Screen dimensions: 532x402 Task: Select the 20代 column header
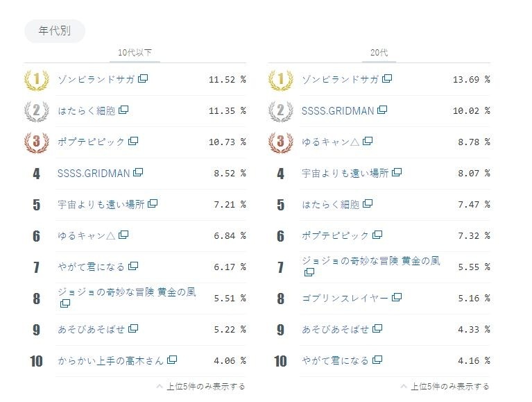[x=379, y=53]
